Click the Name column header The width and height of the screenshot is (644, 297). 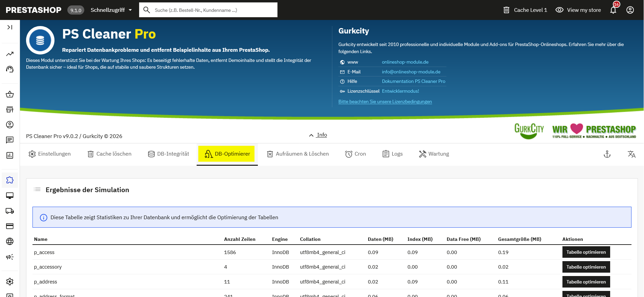click(41, 239)
